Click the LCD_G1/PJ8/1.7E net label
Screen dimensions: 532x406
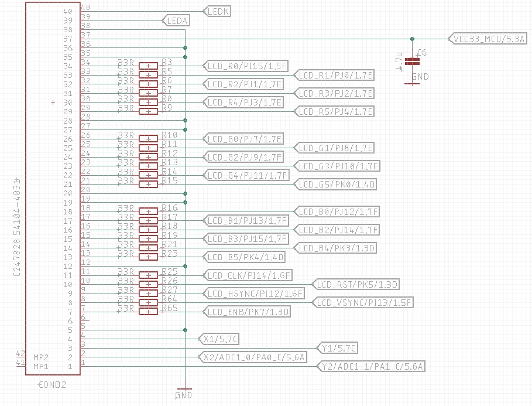tap(334, 148)
